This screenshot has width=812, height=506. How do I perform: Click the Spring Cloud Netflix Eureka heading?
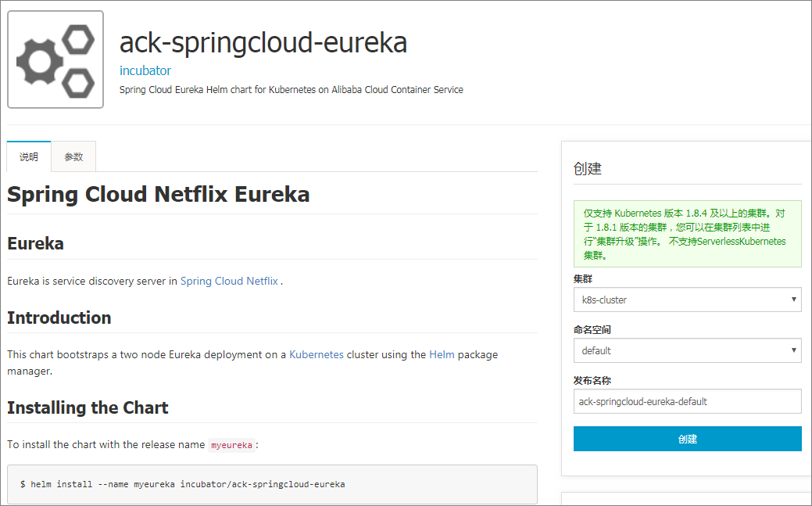159,195
